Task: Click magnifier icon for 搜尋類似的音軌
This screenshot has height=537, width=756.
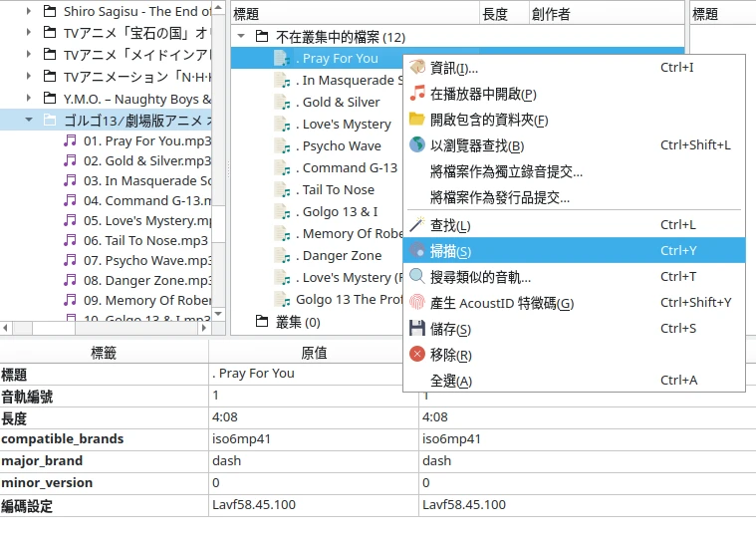Action: 417,277
